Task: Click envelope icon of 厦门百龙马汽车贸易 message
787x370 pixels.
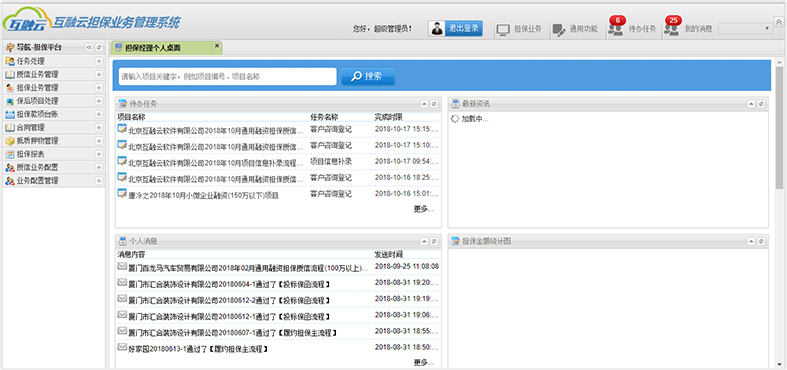Action: (121, 266)
